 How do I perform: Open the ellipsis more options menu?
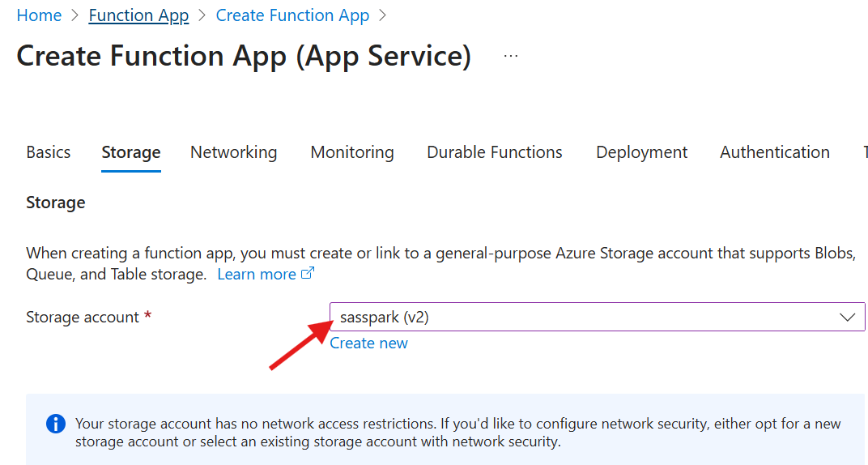point(510,56)
